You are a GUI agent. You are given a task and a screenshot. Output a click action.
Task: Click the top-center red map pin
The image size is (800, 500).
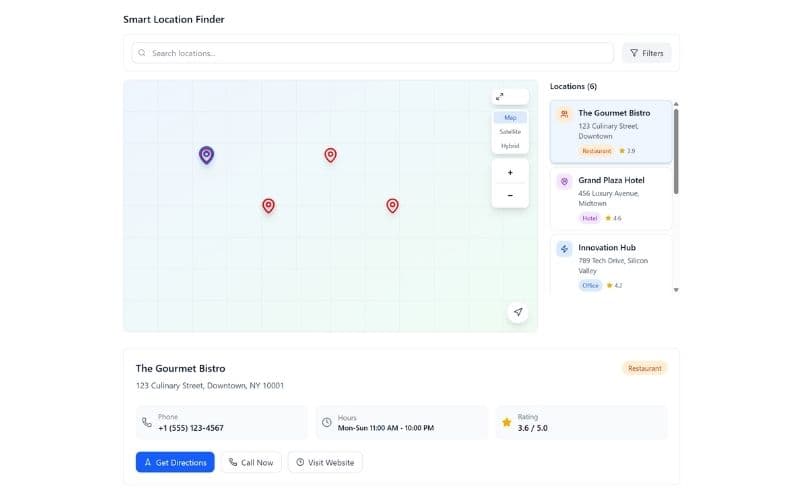[x=330, y=155]
